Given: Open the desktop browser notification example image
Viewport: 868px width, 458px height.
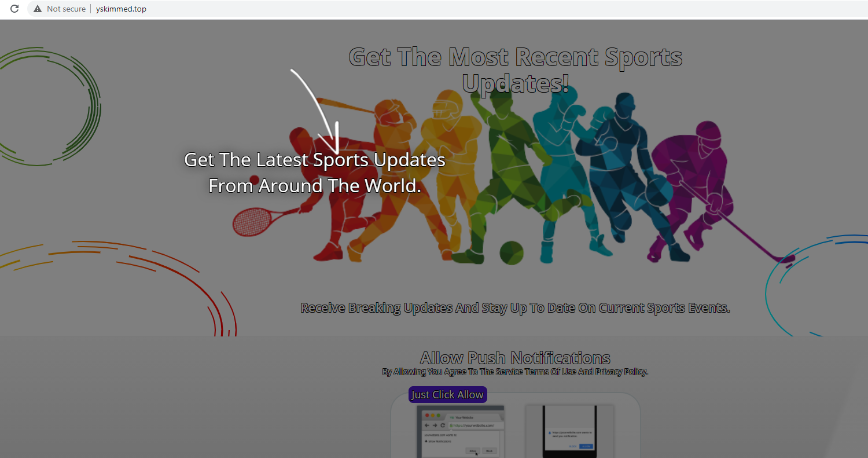Looking at the screenshot, I should [460, 431].
